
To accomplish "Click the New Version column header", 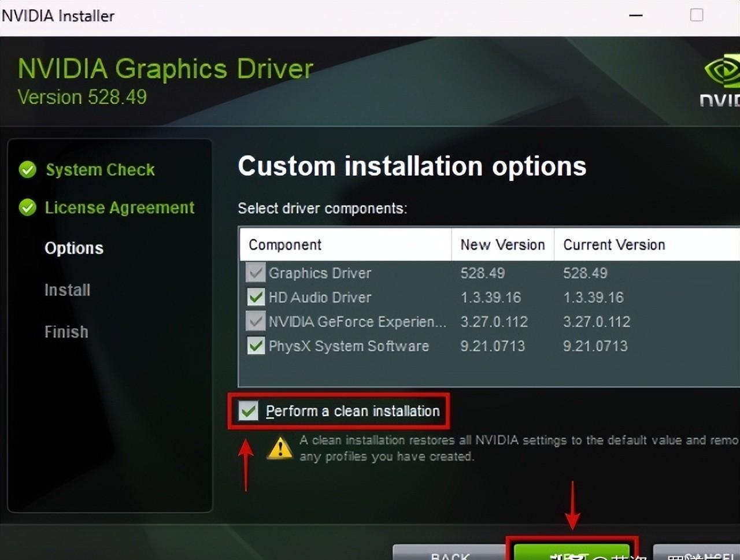I will (502, 244).
